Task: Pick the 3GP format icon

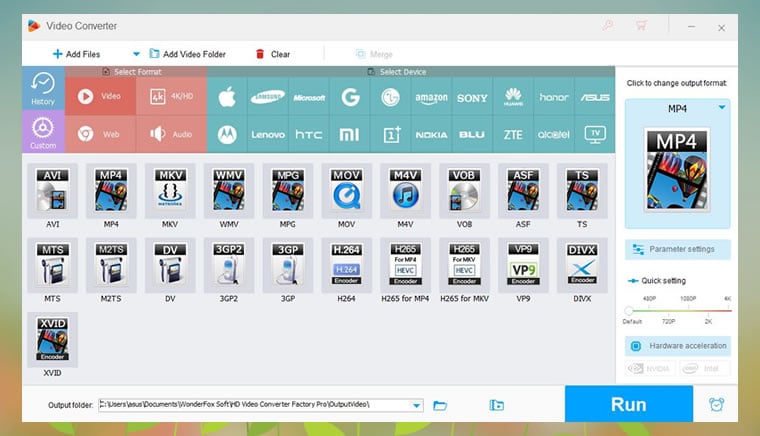Action: [x=288, y=265]
